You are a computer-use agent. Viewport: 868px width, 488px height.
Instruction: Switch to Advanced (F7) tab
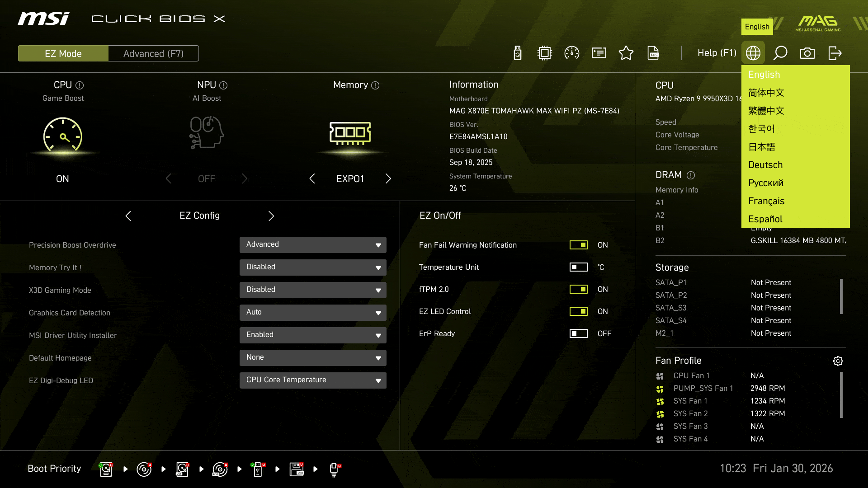point(153,53)
